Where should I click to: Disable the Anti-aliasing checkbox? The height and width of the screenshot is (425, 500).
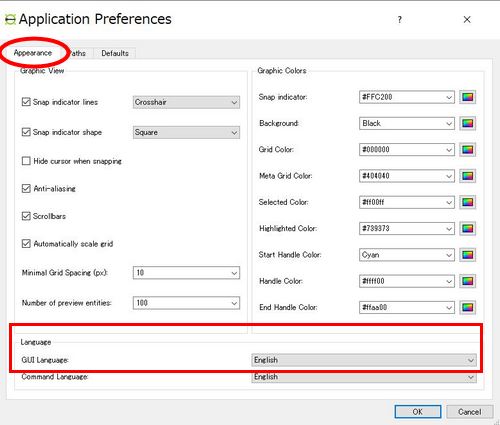point(26,189)
